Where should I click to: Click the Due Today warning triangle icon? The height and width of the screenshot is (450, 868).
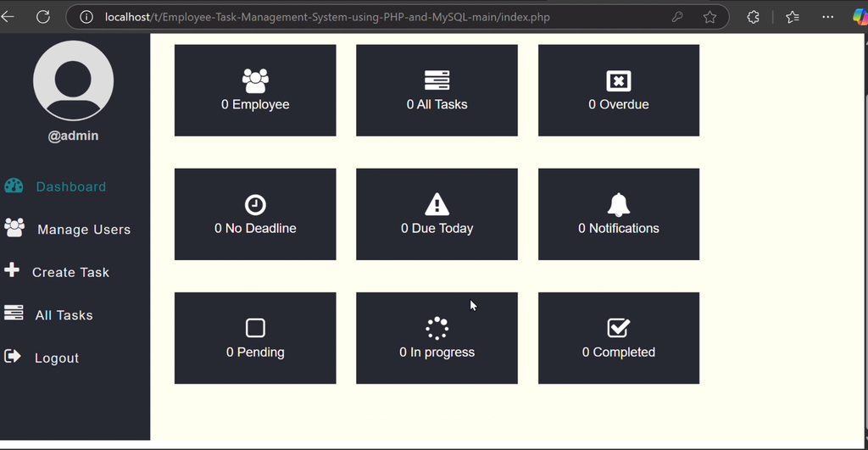pos(437,203)
